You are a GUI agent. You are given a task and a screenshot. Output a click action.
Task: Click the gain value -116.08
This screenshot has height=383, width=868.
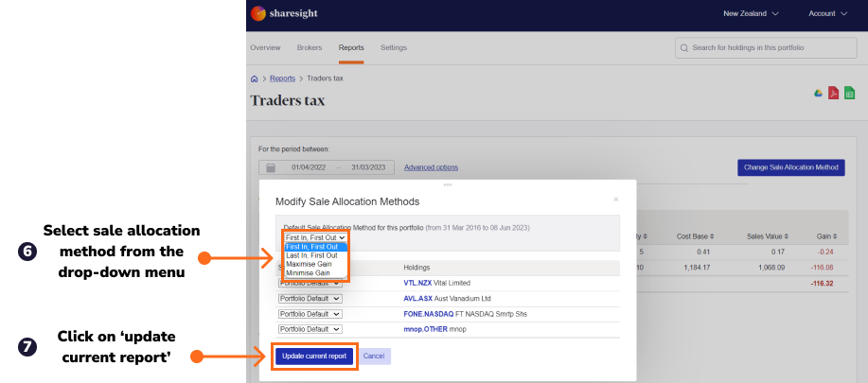click(x=822, y=268)
